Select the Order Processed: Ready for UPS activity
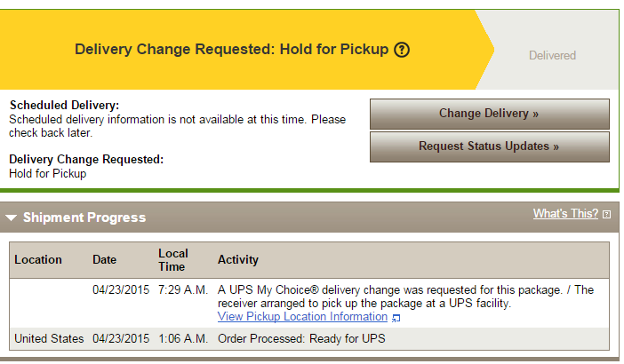The width and height of the screenshot is (624, 364). click(301, 338)
